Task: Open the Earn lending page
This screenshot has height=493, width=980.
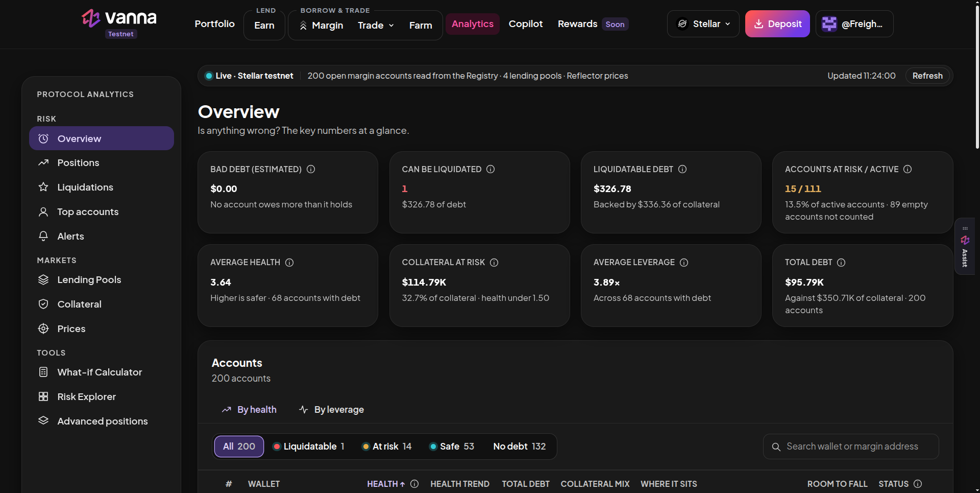Action: [x=264, y=25]
